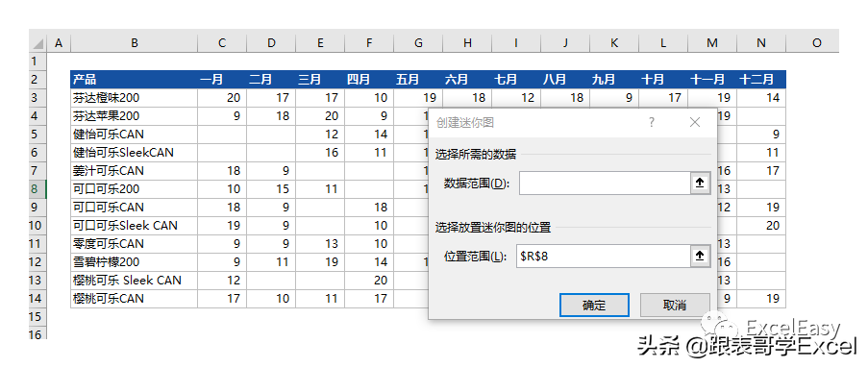Viewport: 868px width, 368px height.
Task: Select cell 零度可乐CAN
Action: [x=134, y=243]
